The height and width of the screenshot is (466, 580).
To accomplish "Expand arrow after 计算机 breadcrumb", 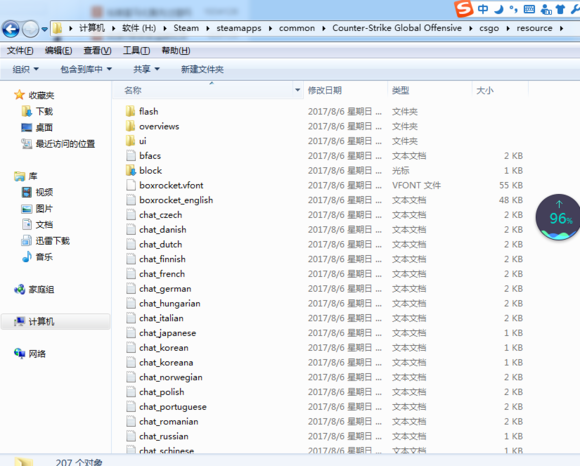I will 114,28.
